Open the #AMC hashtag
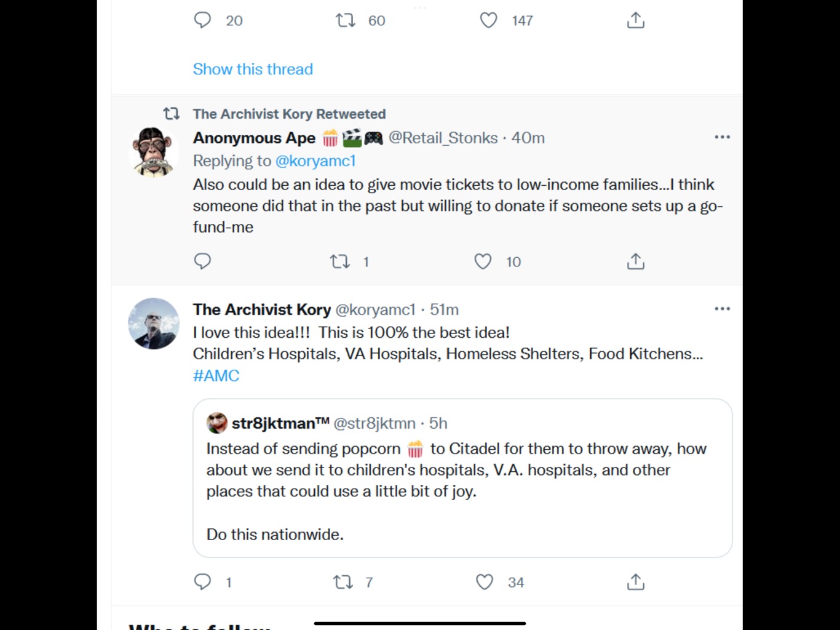 [x=216, y=375]
